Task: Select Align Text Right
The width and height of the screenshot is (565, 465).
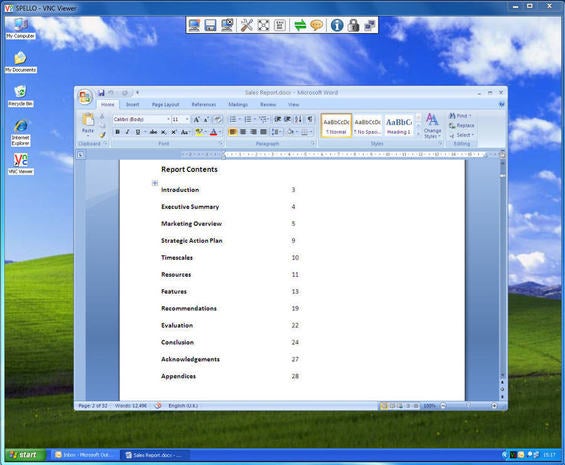Action: (x=253, y=132)
